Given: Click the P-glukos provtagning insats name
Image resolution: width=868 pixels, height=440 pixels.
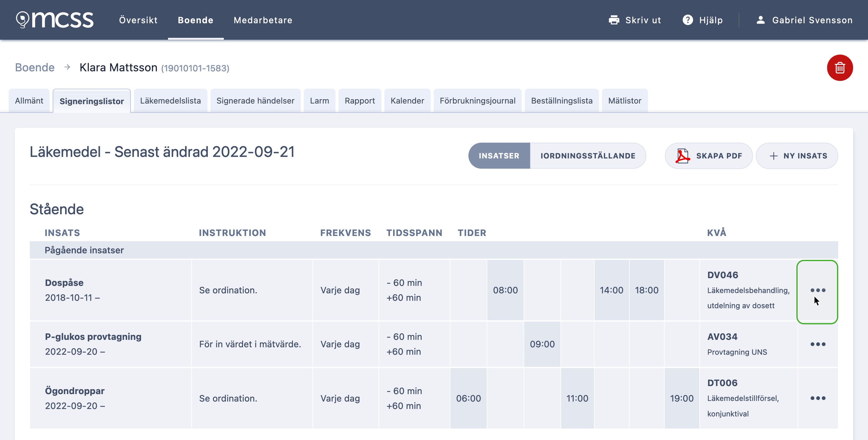Looking at the screenshot, I should (93, 336).
